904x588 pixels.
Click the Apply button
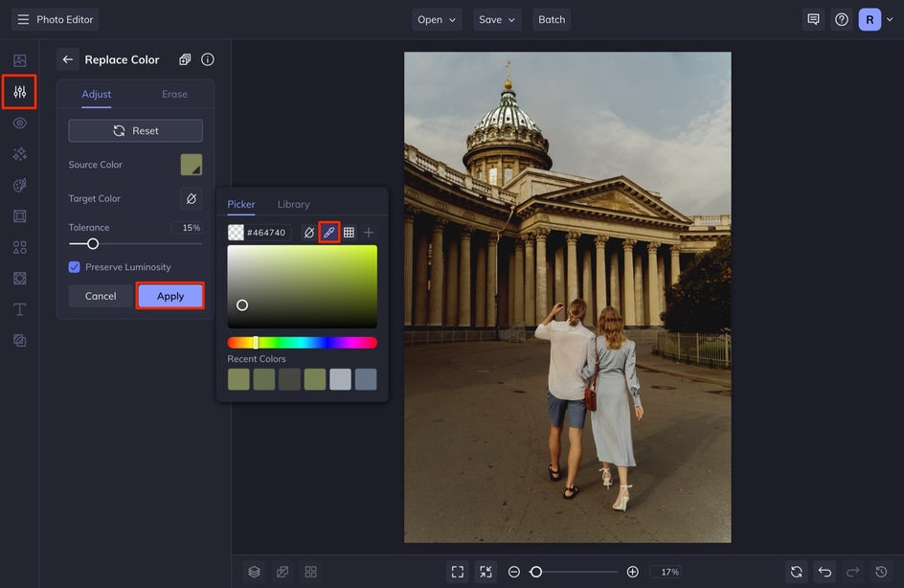pyautogui.click(x=170, y=296)
